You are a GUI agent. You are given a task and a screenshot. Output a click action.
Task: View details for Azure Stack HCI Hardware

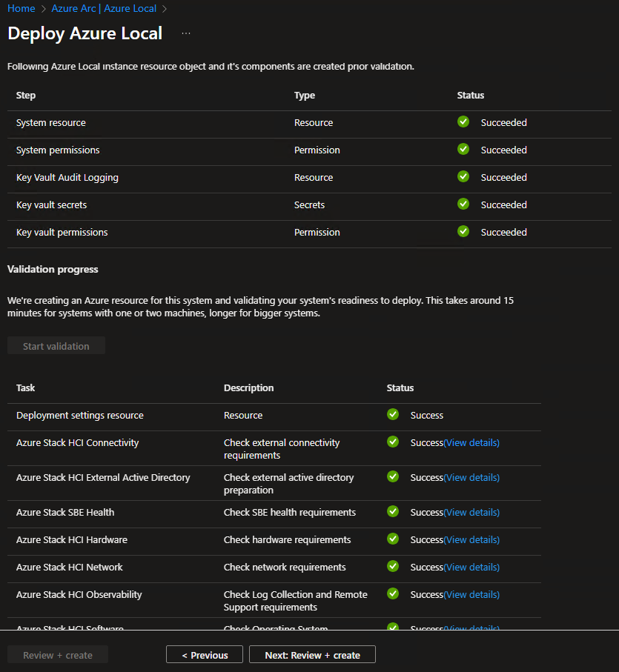point(471,539)
